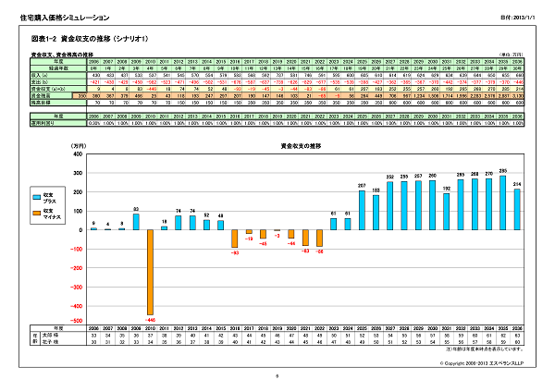Click the red -500 y-axis label

tap(77, 321)
